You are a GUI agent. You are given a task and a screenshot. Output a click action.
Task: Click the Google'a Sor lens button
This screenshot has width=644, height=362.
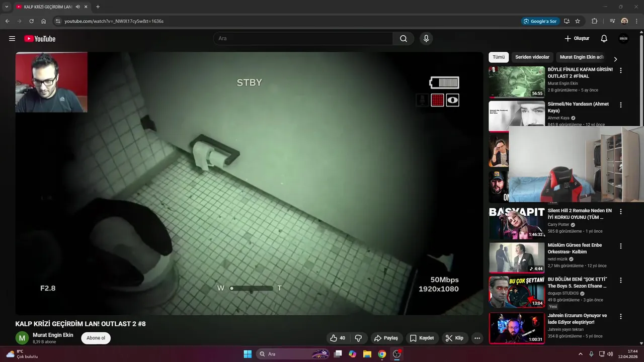click(540, 21)
